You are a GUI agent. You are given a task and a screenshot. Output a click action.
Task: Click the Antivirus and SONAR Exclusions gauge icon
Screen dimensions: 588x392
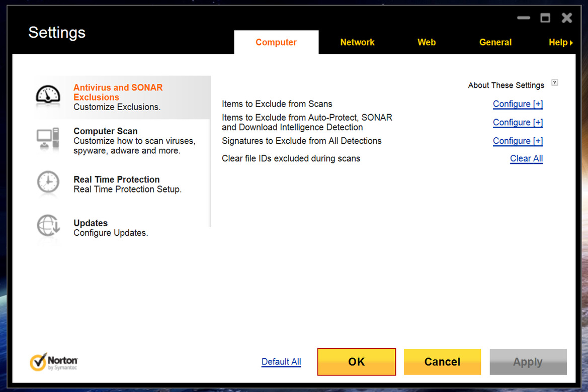(x=48, y=94)
